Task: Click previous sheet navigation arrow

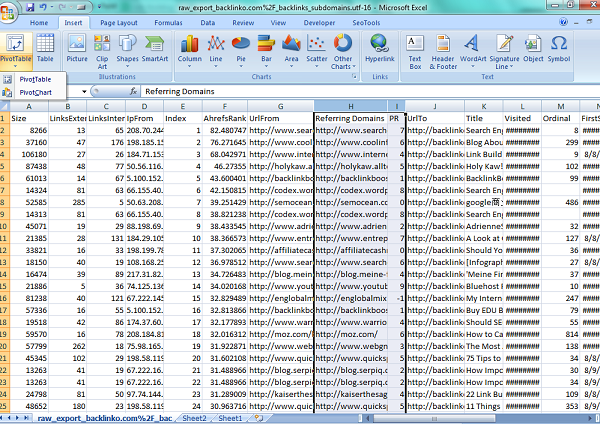Action: (10, 418)
